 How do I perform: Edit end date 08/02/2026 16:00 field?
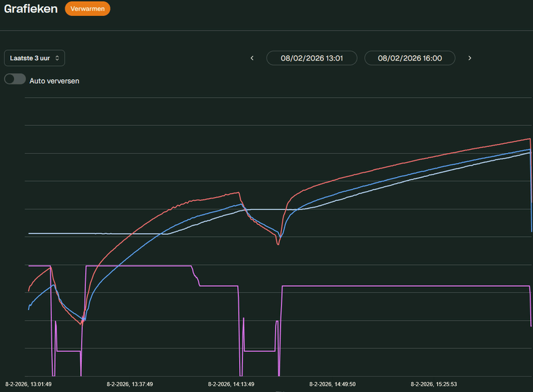coord(410,58)
